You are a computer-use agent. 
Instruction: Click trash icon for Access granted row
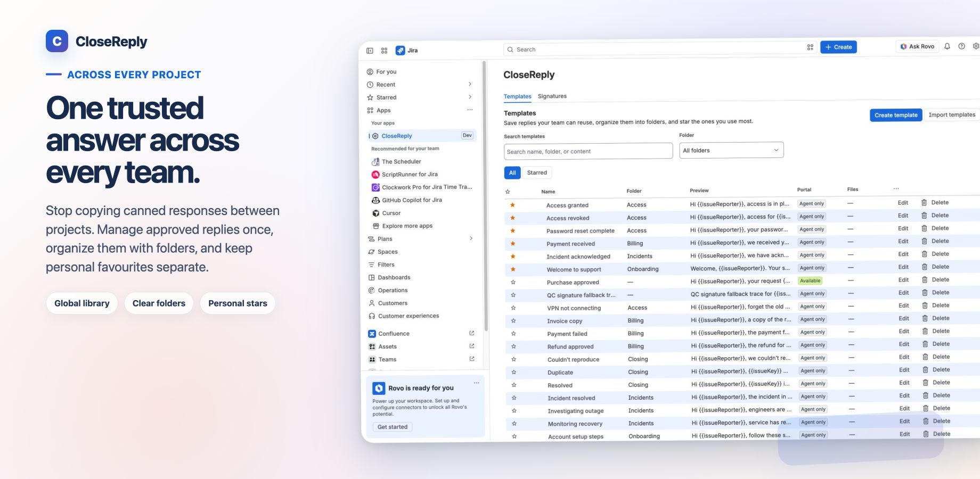tap(924, 202)
